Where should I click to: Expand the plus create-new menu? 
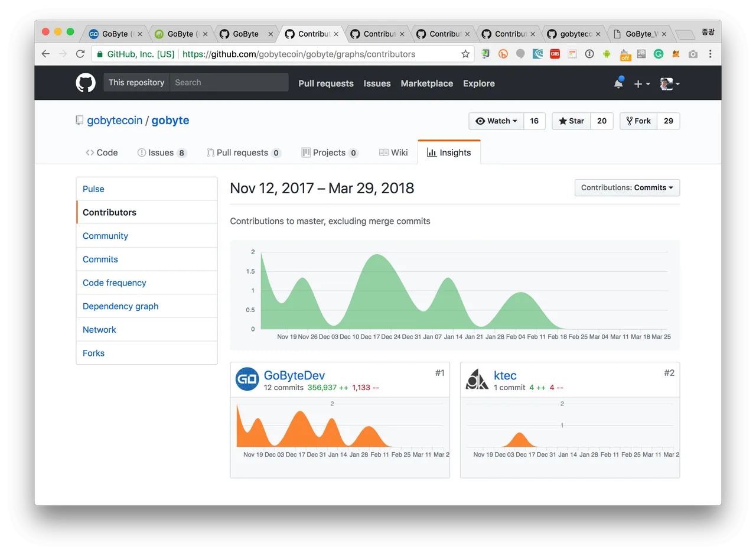point(641,84)
